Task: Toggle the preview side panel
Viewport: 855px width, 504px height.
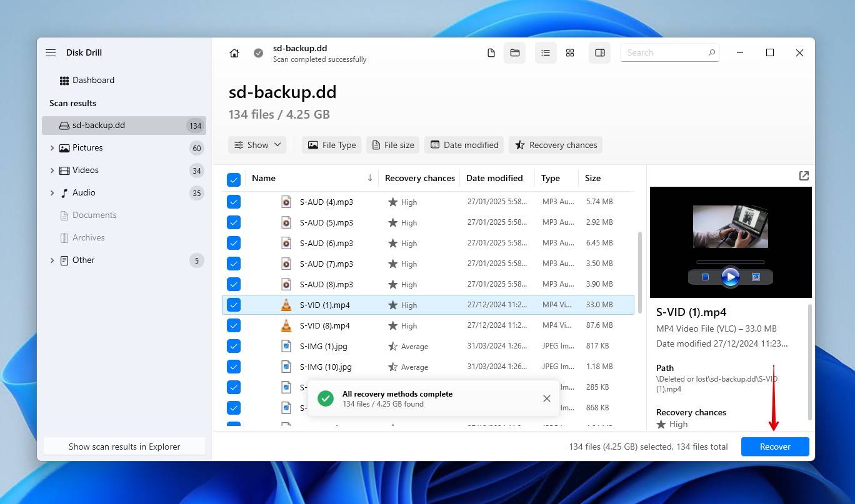Action: tap(599, 52)
